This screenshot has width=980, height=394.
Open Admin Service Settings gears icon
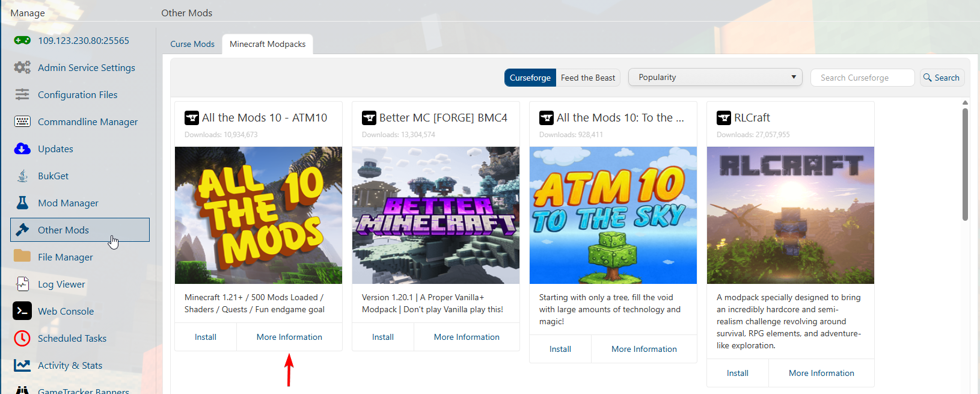click(22, 67)
